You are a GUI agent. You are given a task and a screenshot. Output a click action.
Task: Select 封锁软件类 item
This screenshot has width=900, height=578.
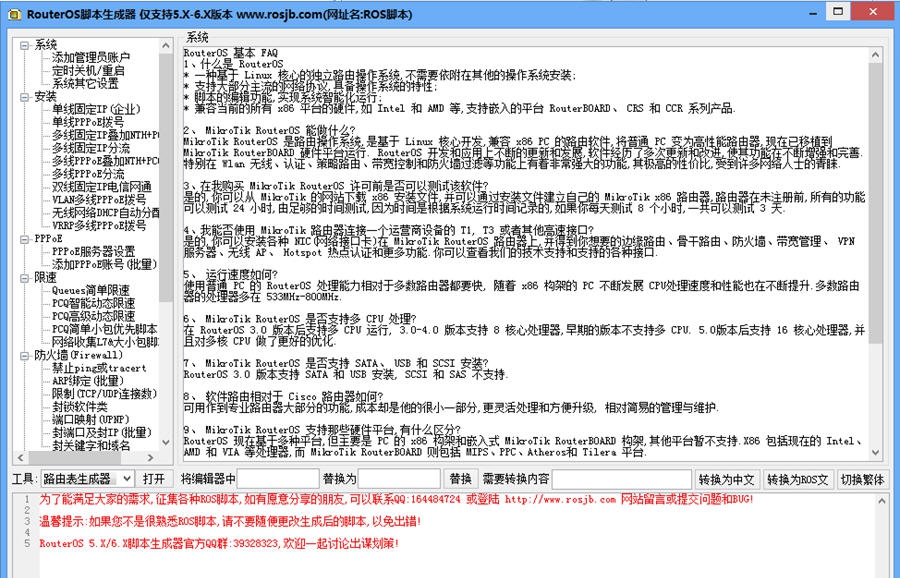click(79, 407)
